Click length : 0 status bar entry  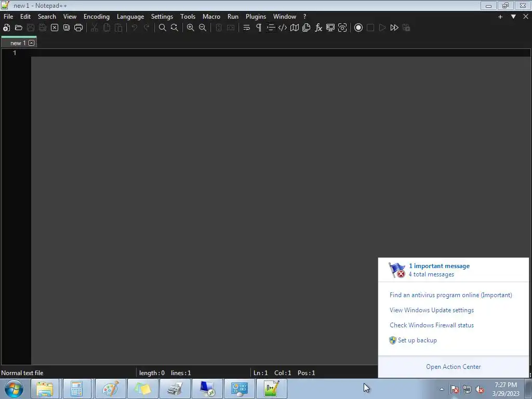[152, 373]
